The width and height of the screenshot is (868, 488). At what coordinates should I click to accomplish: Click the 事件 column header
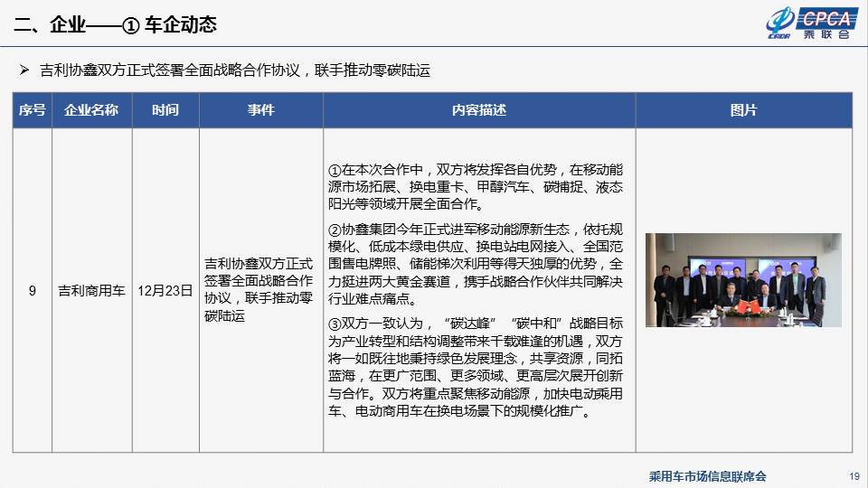[261, 110]
